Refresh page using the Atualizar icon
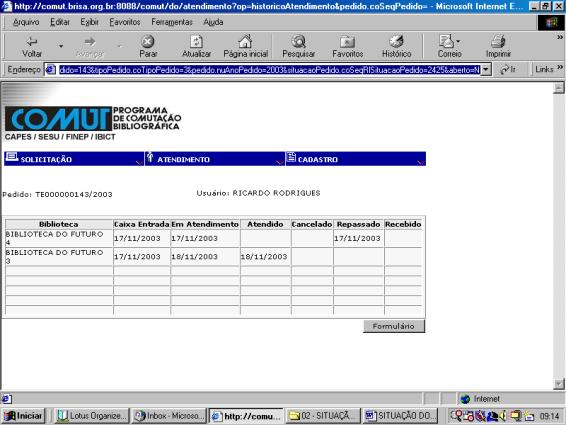 196,42
